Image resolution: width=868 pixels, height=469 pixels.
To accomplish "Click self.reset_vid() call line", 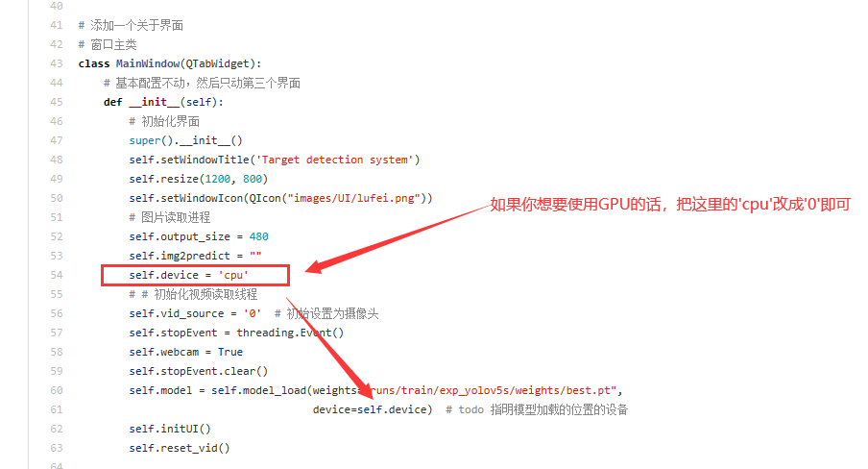I will (x=180, y=448).
